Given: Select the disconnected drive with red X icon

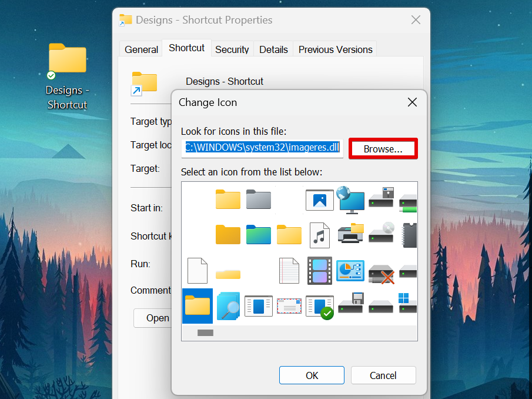Looking at the screenshot, I should click(x=382, y=274).
